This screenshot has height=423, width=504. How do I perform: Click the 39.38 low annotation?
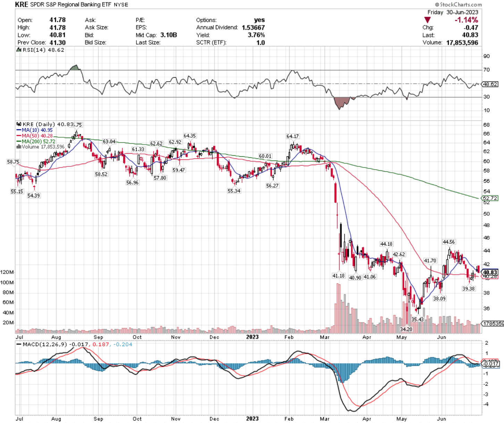coord(468,288)
